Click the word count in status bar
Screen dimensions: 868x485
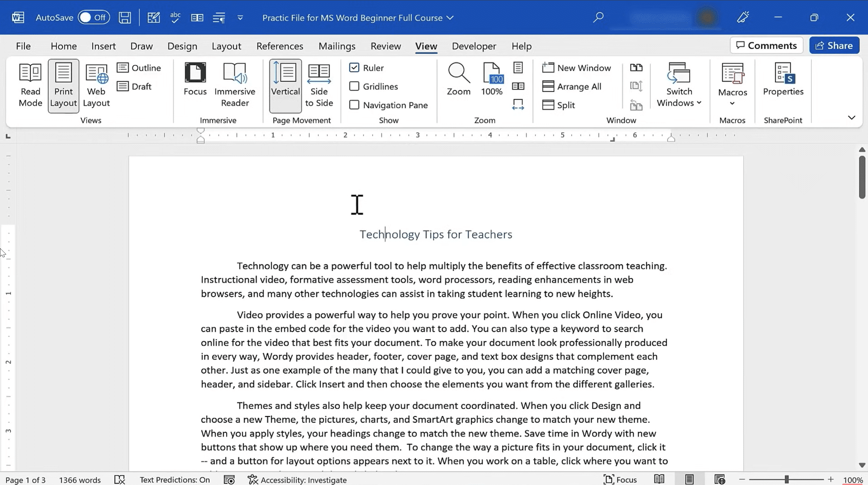[80, 480]
